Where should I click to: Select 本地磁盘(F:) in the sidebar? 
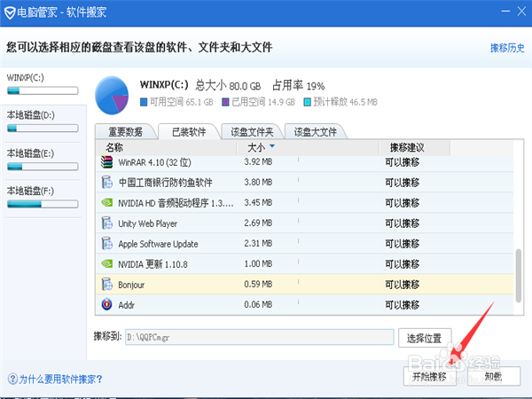pos(43,198)
